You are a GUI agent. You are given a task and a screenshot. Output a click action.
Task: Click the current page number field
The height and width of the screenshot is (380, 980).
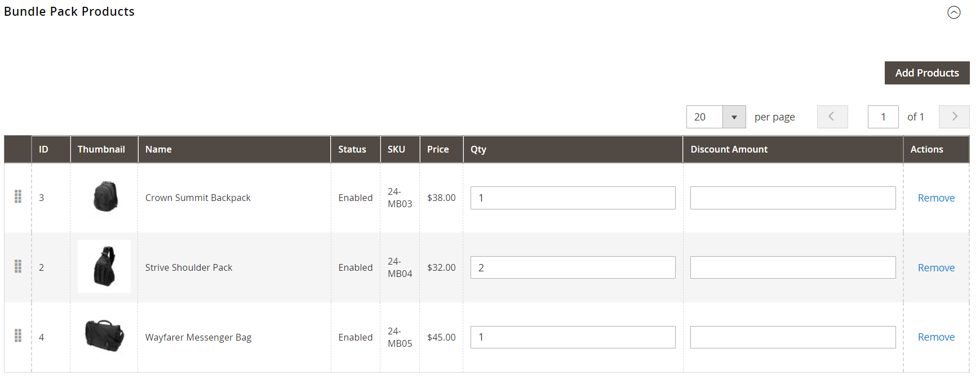click(883, 117)
